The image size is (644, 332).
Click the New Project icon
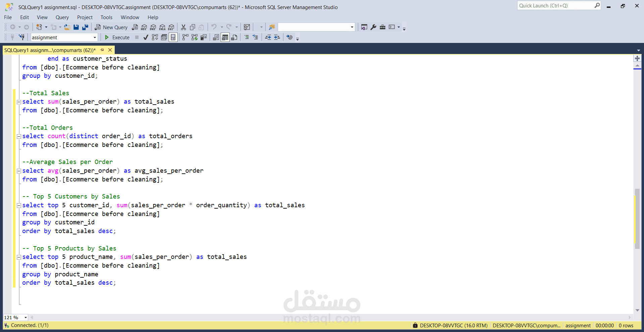[x=39, y=27]
